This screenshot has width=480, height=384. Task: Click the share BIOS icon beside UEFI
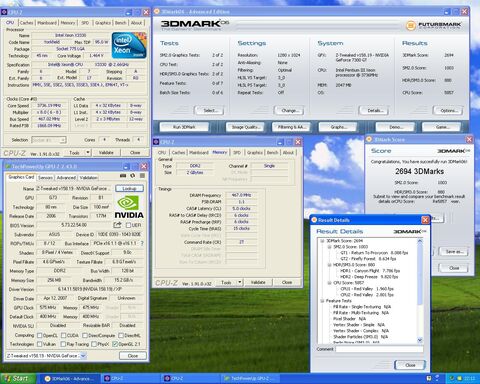pos(117,225)
